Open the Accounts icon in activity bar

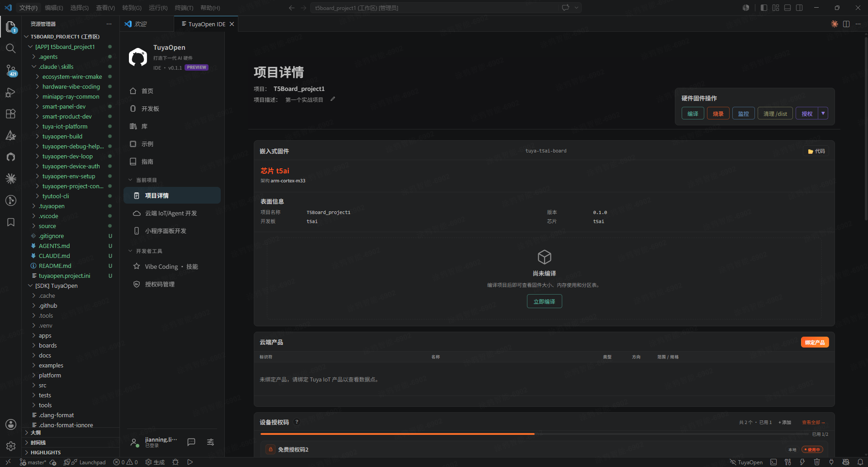pyautogui.click(x=11, y=424)
